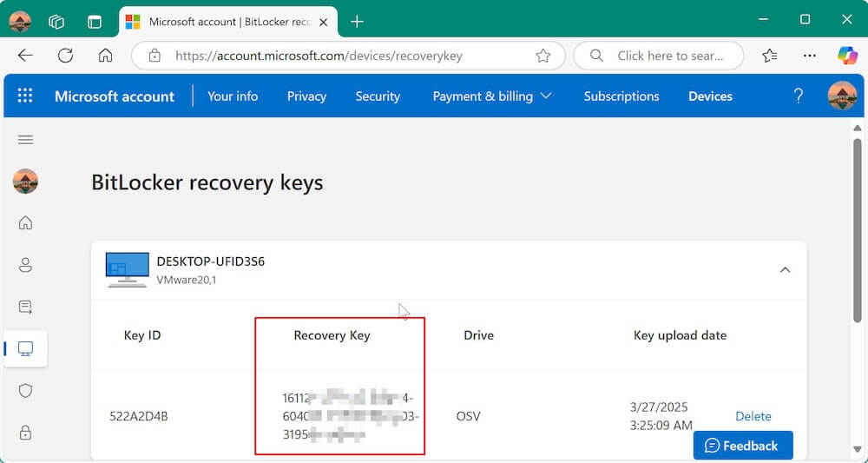Open Security shield icon in sidebar
This screenshot has height=463, width=868.
tap(25, 391)
